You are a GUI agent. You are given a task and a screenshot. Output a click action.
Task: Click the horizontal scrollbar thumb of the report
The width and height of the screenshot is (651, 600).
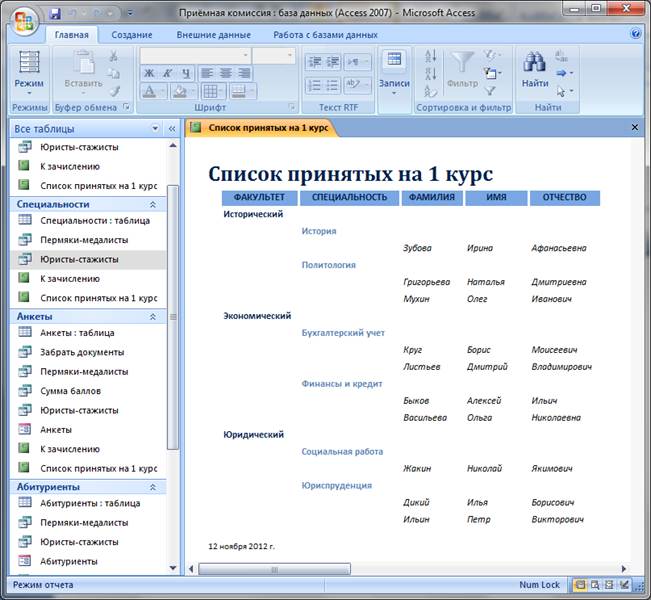(274, 569)
